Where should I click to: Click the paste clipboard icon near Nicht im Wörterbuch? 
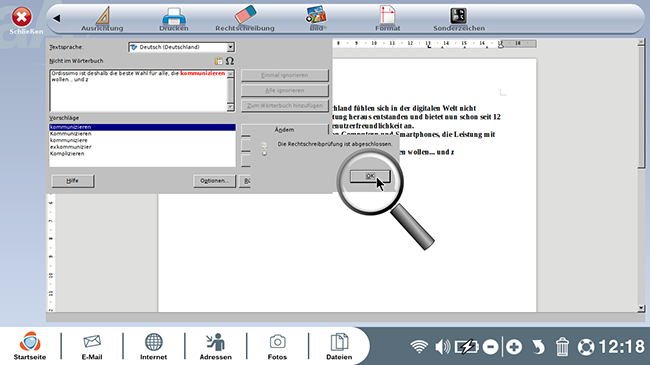click(x=218, y=61)
